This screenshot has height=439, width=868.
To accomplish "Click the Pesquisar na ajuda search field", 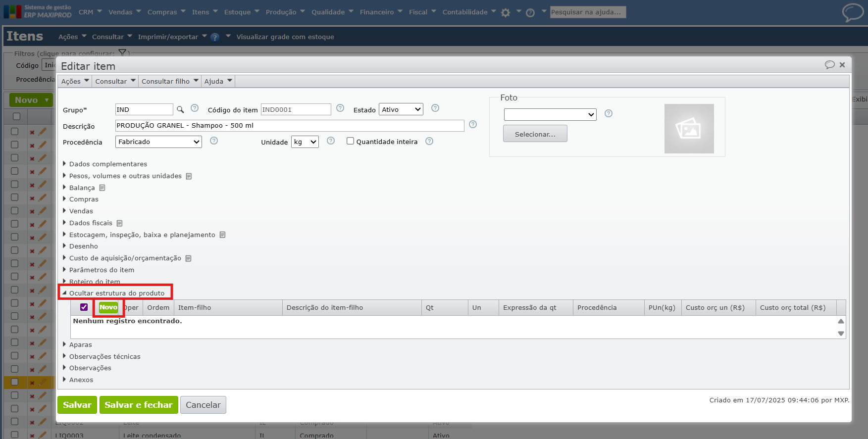I will coord(588,12).
